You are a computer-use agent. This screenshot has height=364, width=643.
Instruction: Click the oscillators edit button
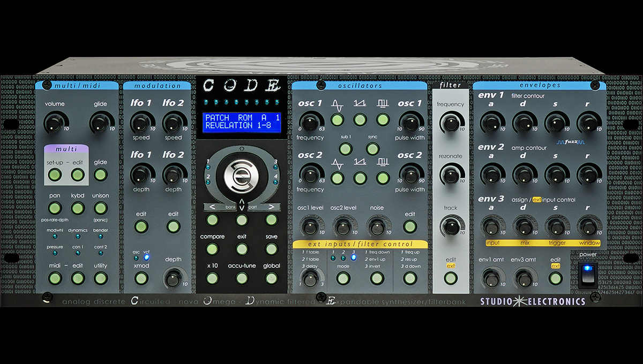410,226
